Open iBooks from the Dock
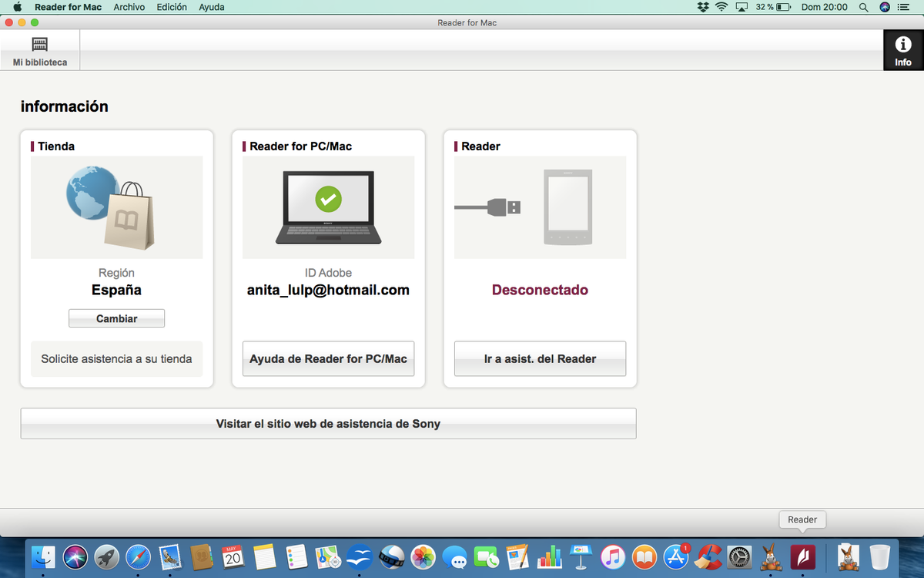The image size is (924, 578). tap(644, 556)
